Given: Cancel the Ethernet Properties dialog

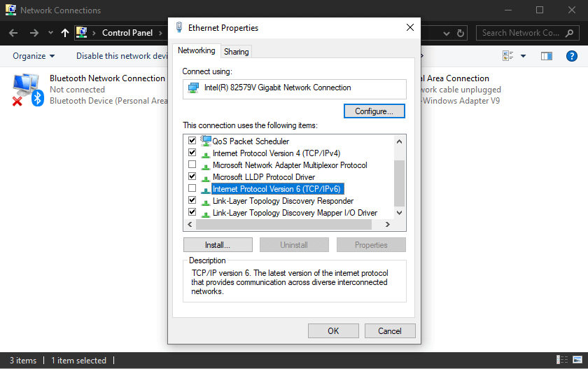Looking at the screenshot, I should [x=390, y=330].
